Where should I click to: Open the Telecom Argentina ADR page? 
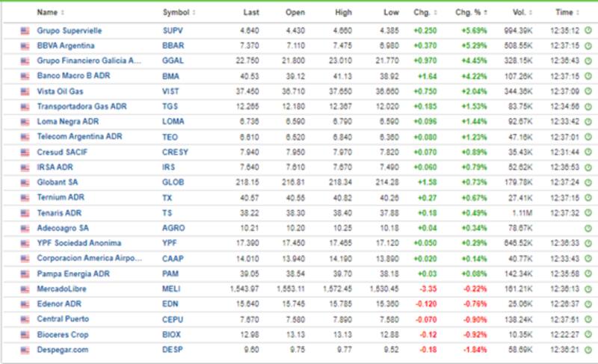point(78,137)
